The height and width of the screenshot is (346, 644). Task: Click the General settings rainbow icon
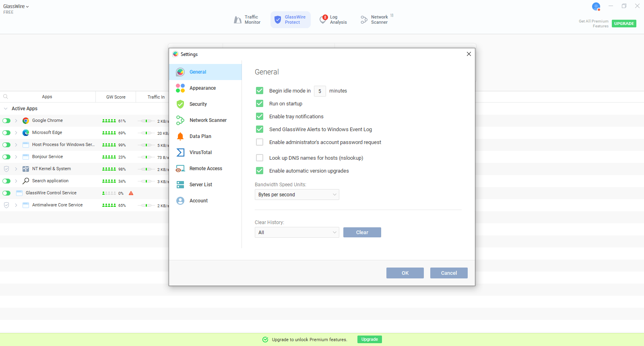point(180,72)
